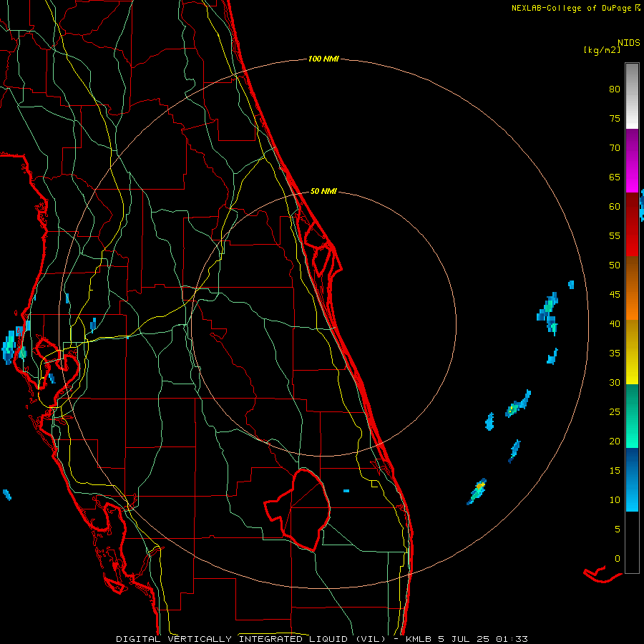Select the blue-cyan segment of color bar
The width and height of the screenshot is (644, 644).
(x=632, y=479)
